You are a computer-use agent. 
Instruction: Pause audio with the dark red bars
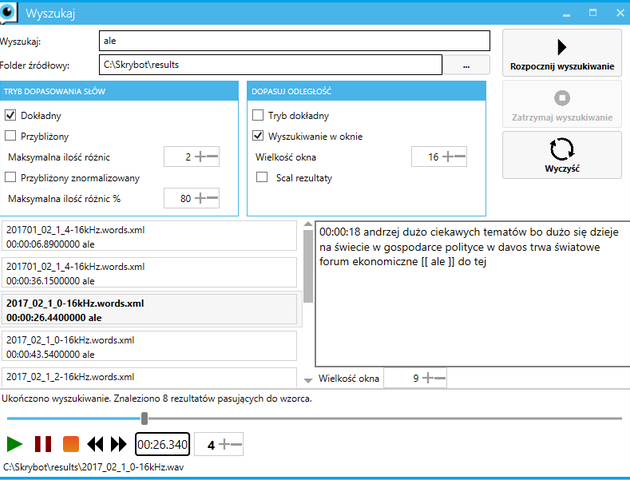click(x=43, y=444)
